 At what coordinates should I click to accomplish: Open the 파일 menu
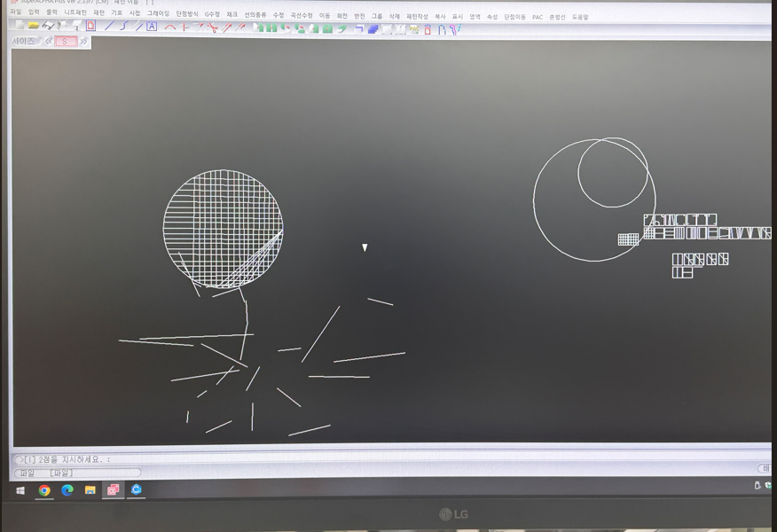pyautogui.click(x=15, y=13)
